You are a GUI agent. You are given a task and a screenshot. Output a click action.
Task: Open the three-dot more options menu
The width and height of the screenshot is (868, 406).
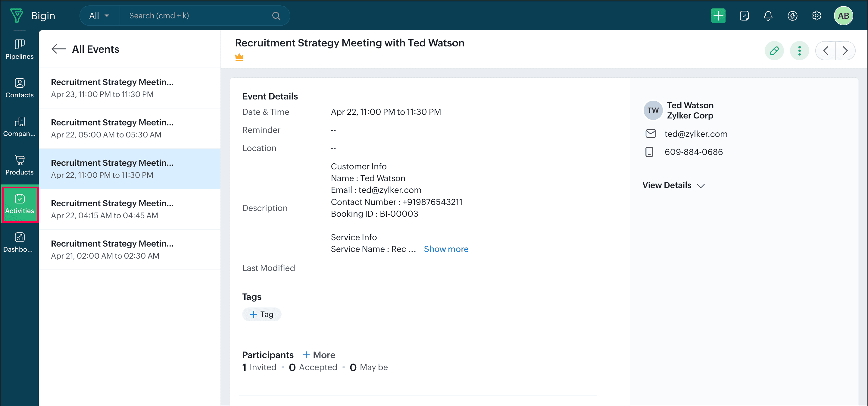pyautogui.click(x=799, y=51)
